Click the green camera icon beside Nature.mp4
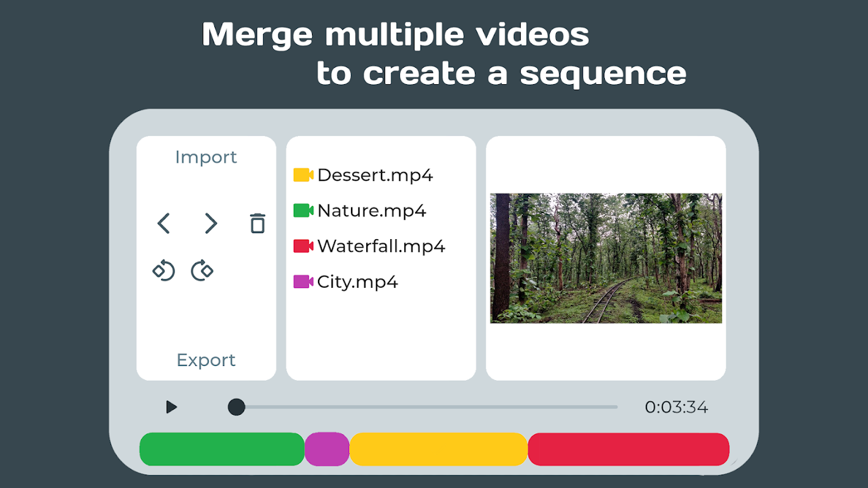The height and width of the screenshot is (488, 868). click(x=303, y=210)
